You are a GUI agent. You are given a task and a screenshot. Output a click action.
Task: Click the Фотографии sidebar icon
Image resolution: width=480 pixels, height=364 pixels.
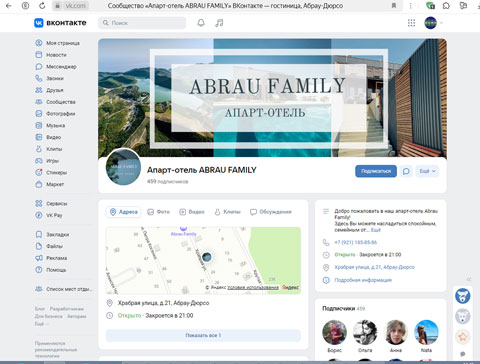pos(39,114)
